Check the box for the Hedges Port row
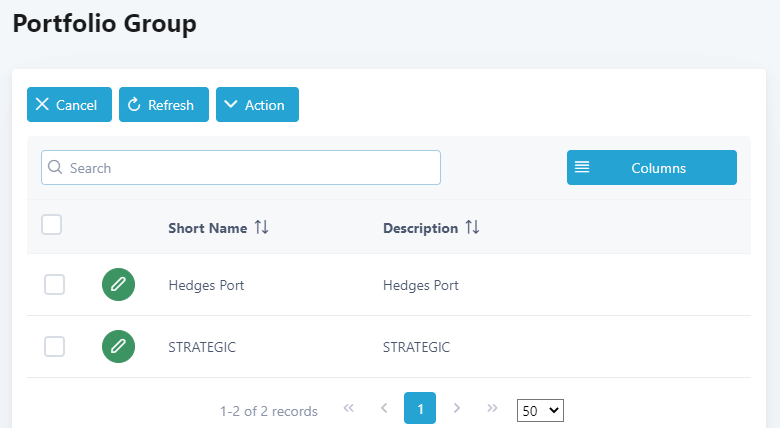Viewport: 780px width, 428px height. (x=55, y=285)
